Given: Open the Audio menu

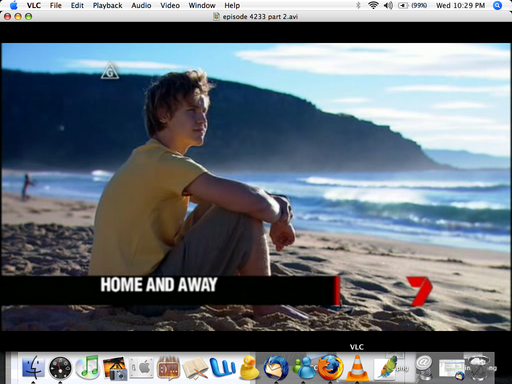Looking at the screenshot, I should [x=141, y=6].
